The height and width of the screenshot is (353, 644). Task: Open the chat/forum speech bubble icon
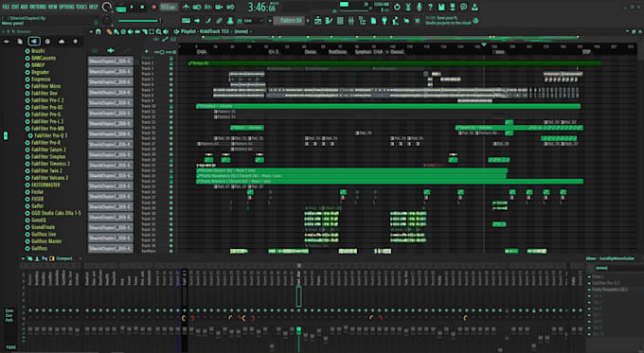pyautogui.click(x=464, y=7)
